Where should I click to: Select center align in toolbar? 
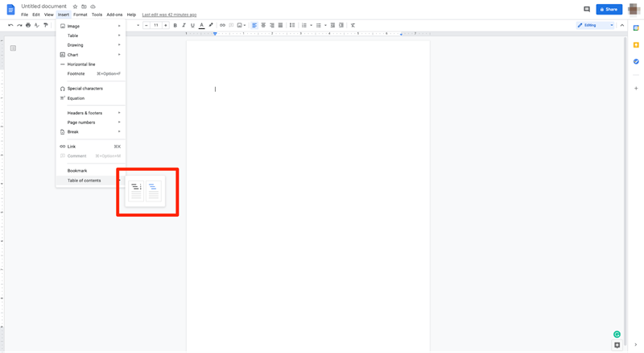click(263, 25)
